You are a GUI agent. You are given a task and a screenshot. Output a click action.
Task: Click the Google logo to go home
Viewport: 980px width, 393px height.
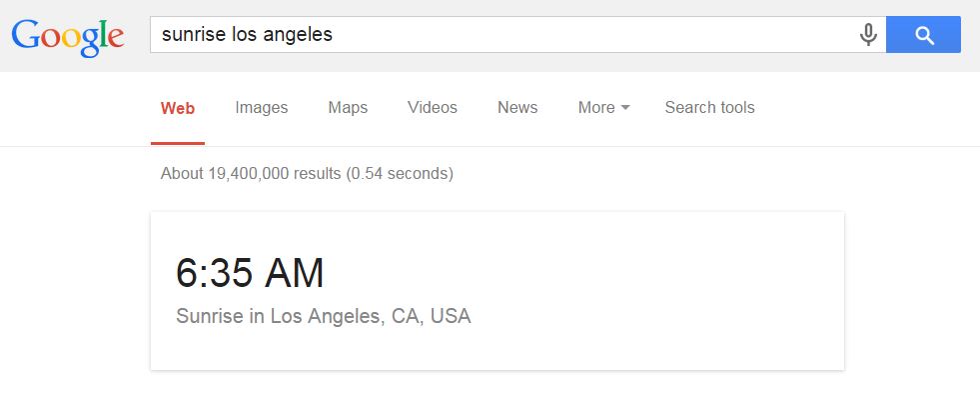click(x=68, y=37)
